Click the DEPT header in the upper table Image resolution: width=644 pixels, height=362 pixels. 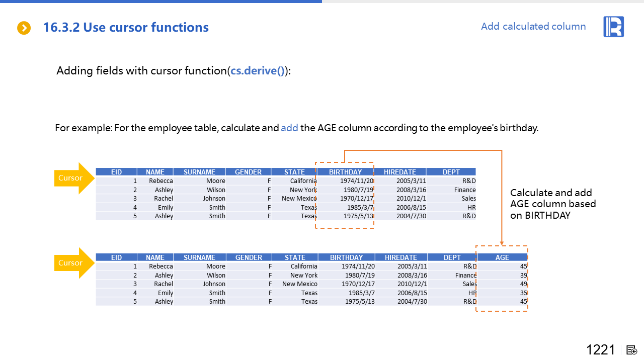[x=451, y=172]
